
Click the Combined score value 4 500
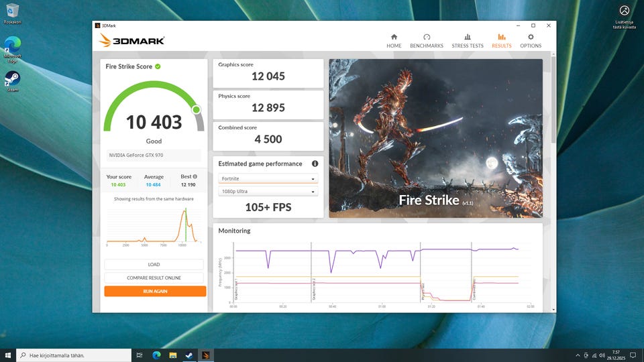268,139
